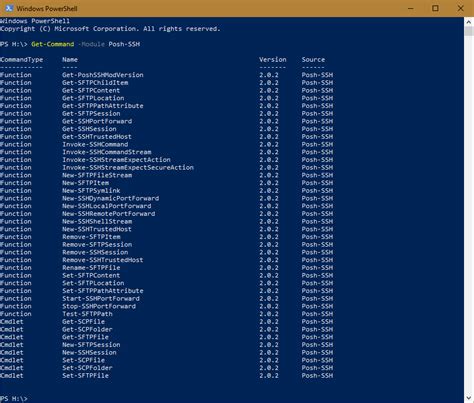This screenshot has height=403, width=474.
Task: Select Get-PoshSSHModVersion function name
Action: click(103, 75)
